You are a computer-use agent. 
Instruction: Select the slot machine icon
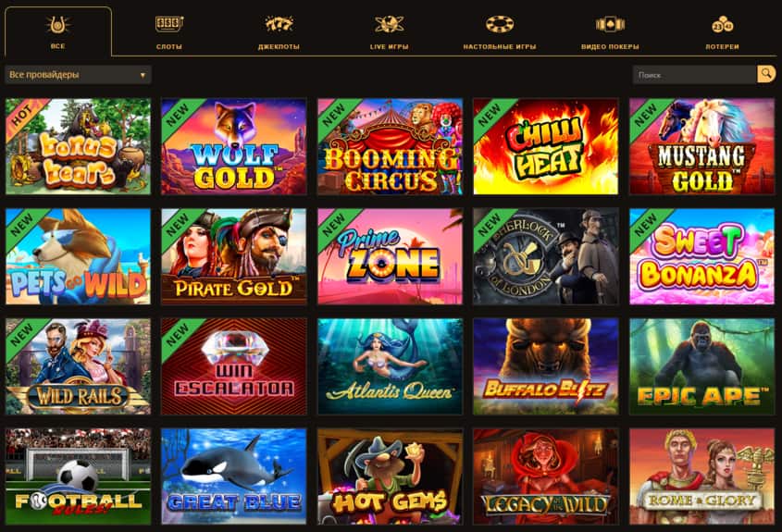169,24
